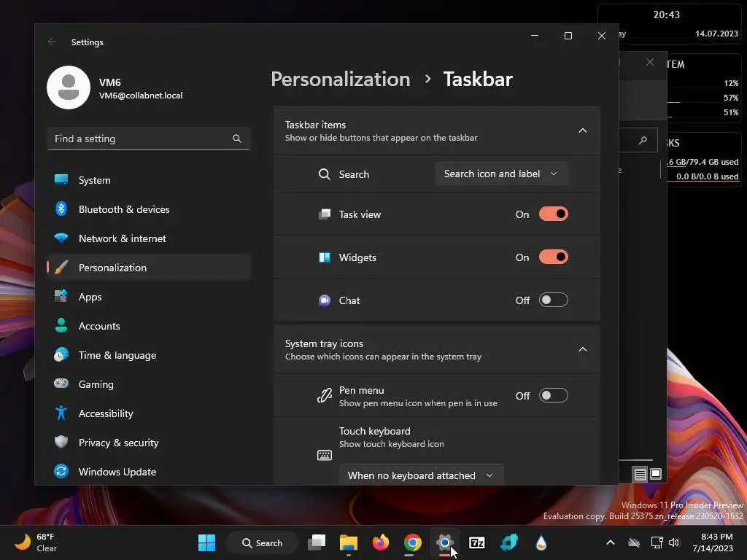This screenshot has height=560, width=747.
Task: Open Accessibility settings
Action: [x=149, y=413]
